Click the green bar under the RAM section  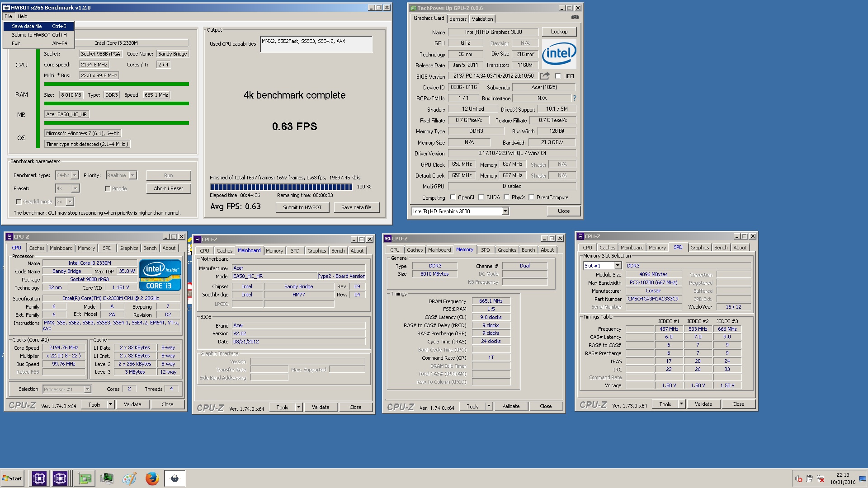click(x=117, y=103)
